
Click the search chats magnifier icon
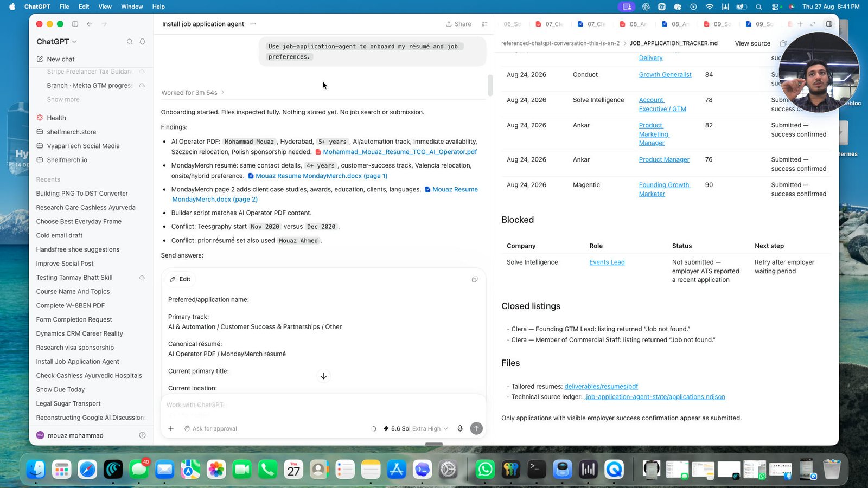pos(130,42)
